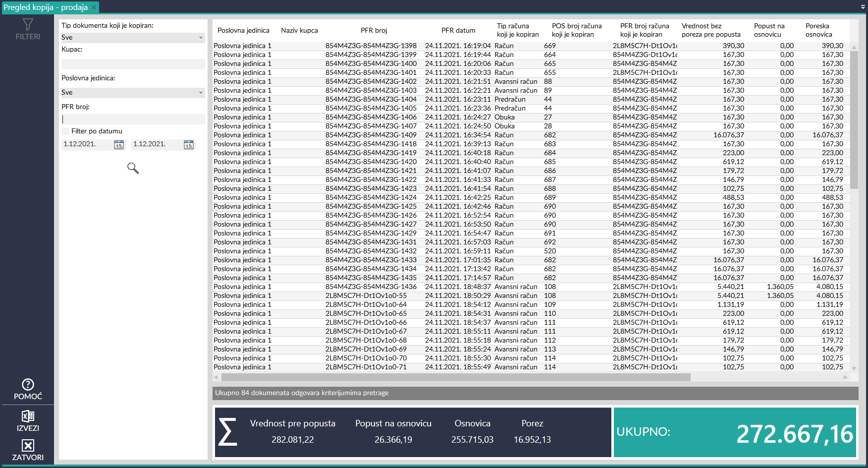Image resolution: width=868 pixels, height=468 pixels.
Task: Sort by Vrednost bez poreza pre popusta header
Action: [711, 30]
